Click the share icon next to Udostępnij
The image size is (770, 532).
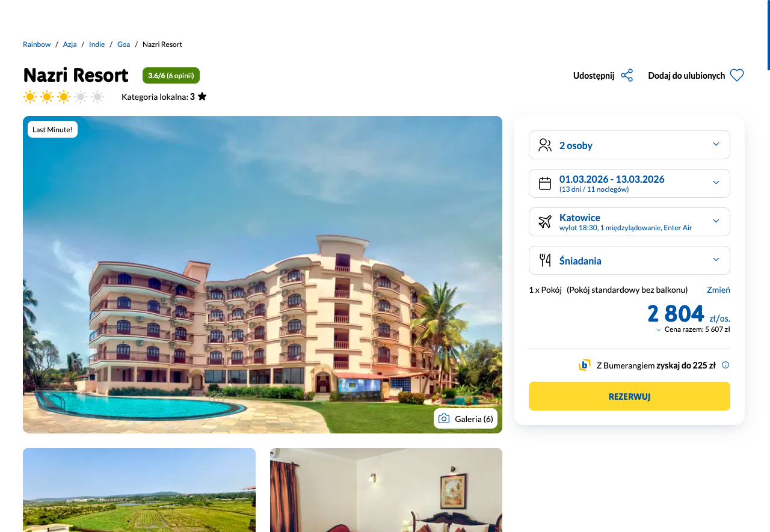[x=627, y=75]
